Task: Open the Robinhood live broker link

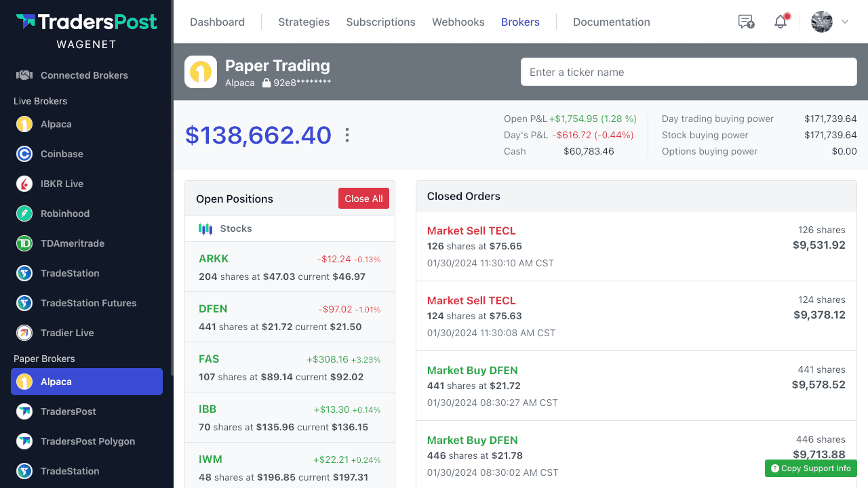Action: (x=87, y=213)
